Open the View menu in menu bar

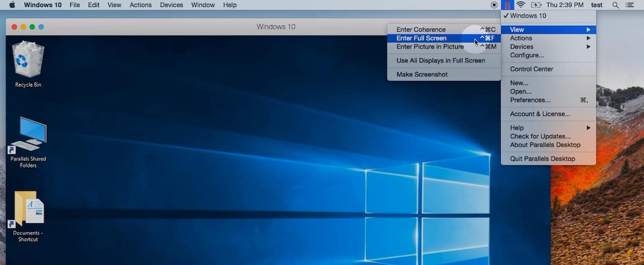(114, 5)
